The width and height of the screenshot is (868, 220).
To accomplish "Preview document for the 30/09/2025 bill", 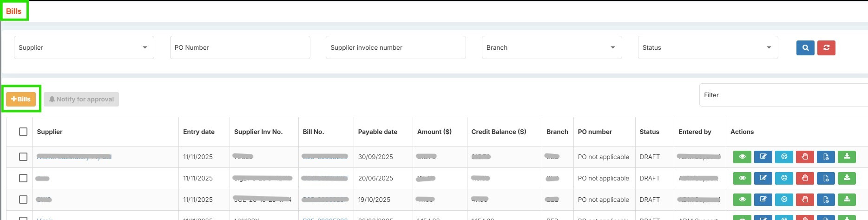I will pos(826,157).
